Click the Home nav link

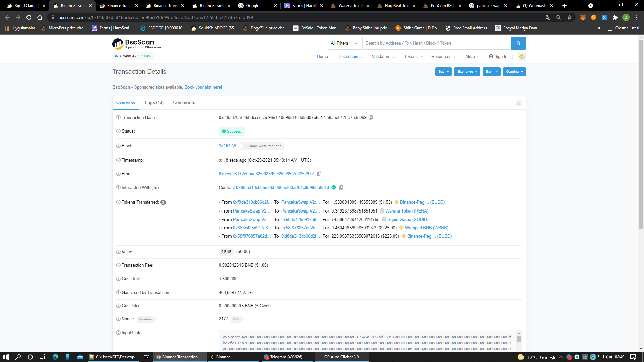pos(322,57)
